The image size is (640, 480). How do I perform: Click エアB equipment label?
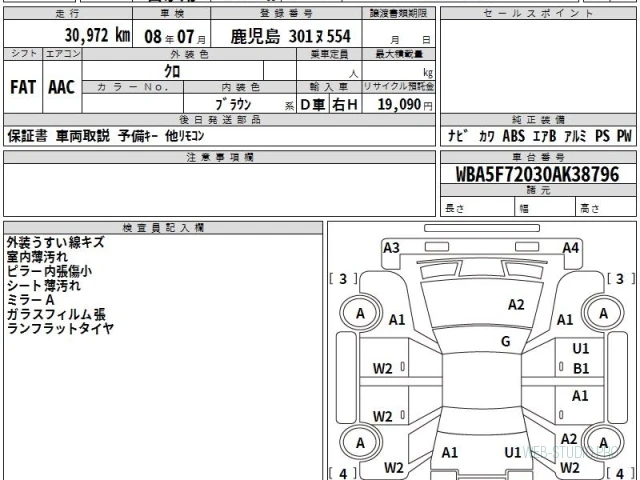tap(544, 136)
